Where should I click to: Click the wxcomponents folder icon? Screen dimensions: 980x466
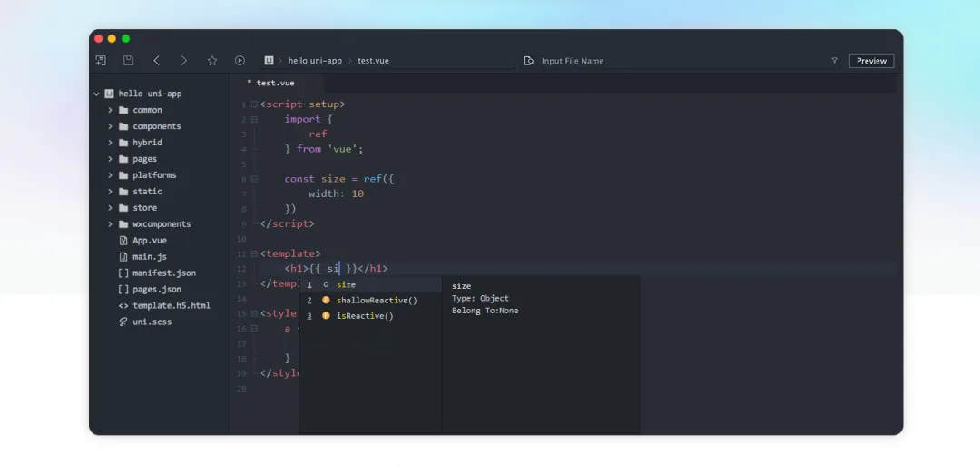pos(123,224)
